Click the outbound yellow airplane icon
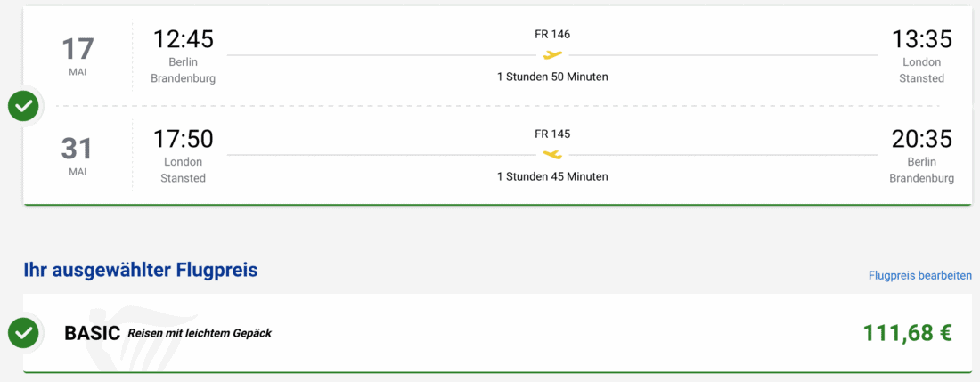Screen dimensions: 980x382 [x=552, y=55]
